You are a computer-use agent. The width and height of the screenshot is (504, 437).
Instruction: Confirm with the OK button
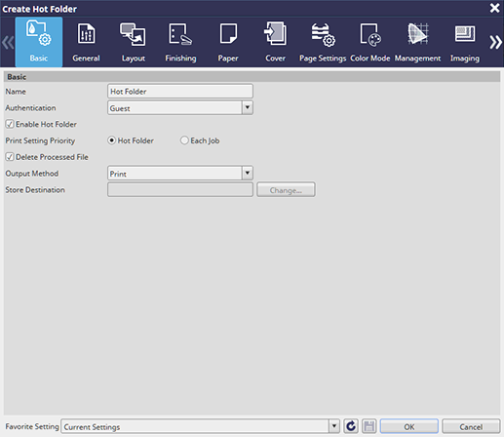[409, 426]
